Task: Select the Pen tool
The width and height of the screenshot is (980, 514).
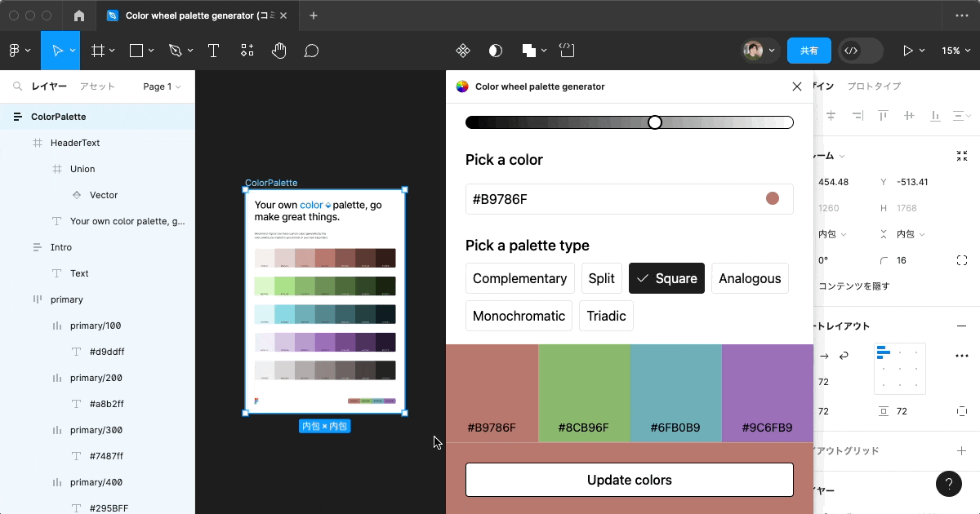Action: click(176, 50)
